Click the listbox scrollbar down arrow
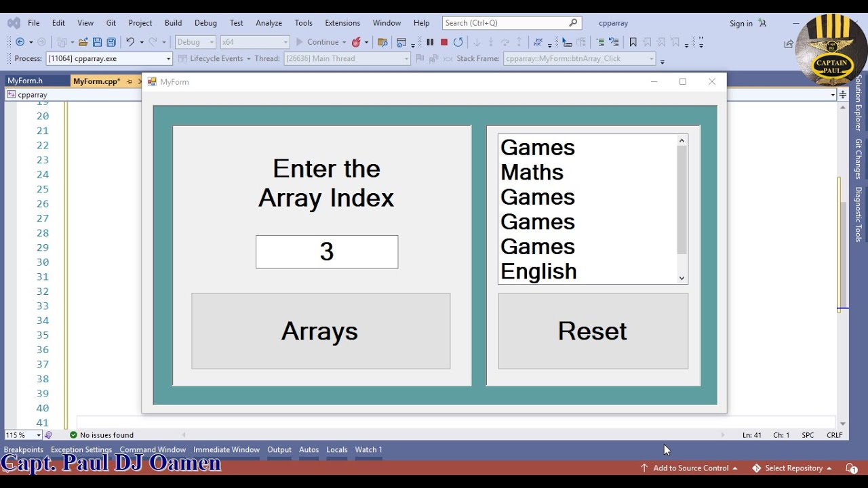Image resolution: width=868 pixels, height=488 pixels. [682, 278]
